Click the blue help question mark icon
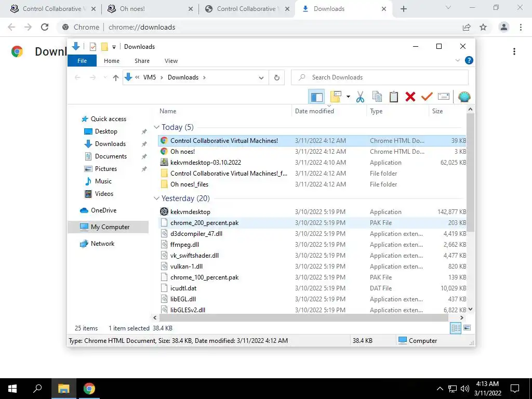The width and height of the screenshot is (532, 399). [x=469, y=60]
